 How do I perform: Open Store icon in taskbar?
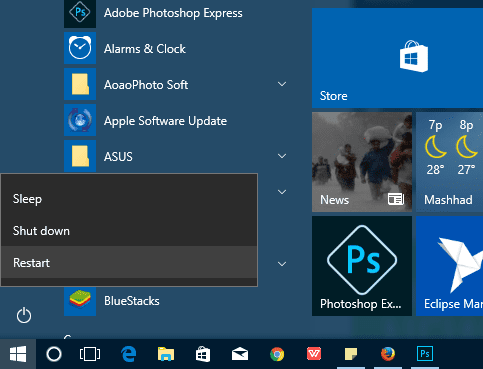tap(203, 354)
